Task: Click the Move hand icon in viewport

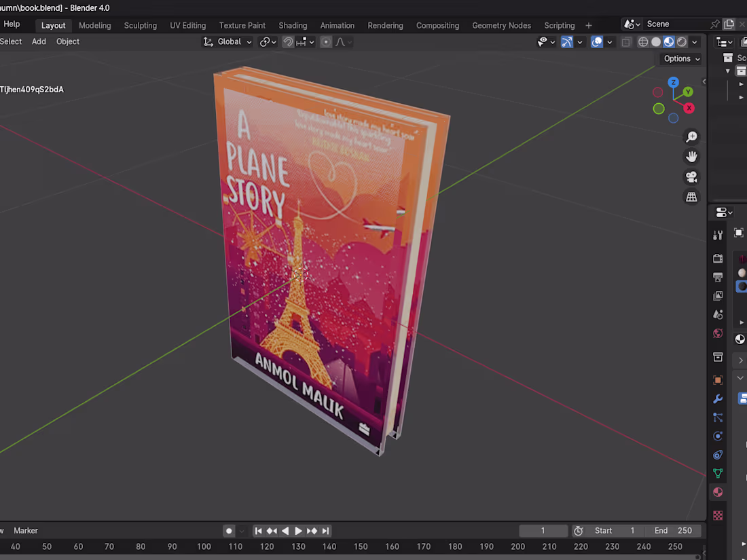Action: click(x=691, y=156)
